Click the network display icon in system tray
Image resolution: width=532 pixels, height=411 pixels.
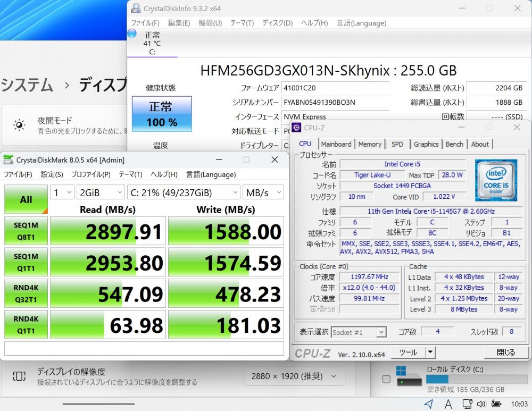click(x=467, y=404)
